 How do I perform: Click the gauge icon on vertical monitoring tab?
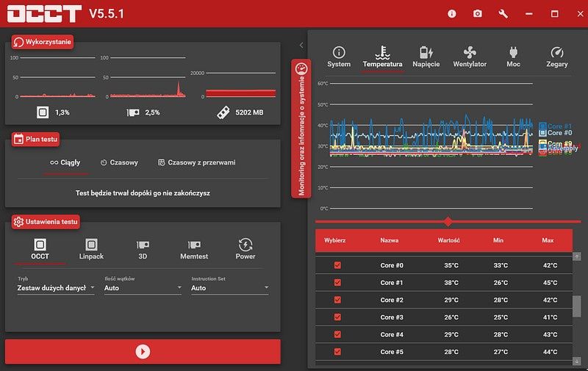(301, 69)
